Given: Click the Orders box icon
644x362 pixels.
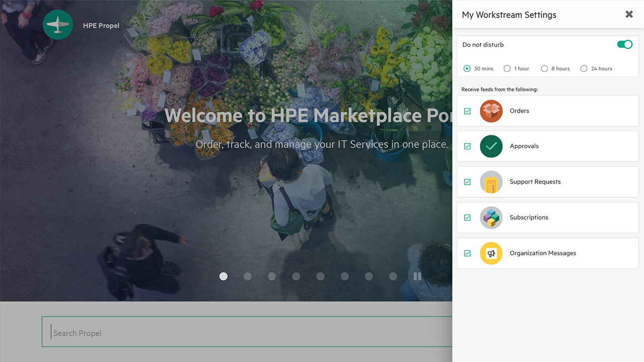Looking at the screenshot, I should (491, 111).
